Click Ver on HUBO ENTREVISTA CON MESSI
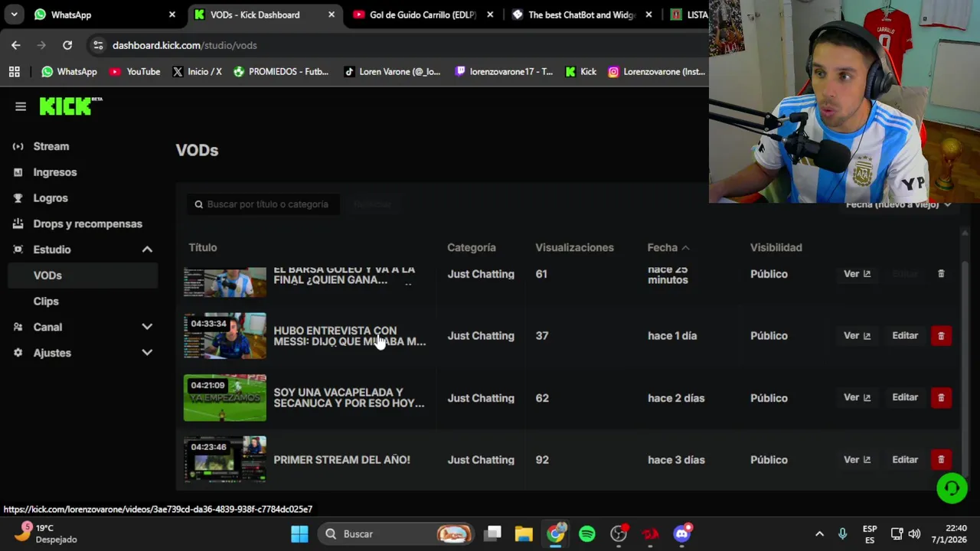 click(857, 335)
